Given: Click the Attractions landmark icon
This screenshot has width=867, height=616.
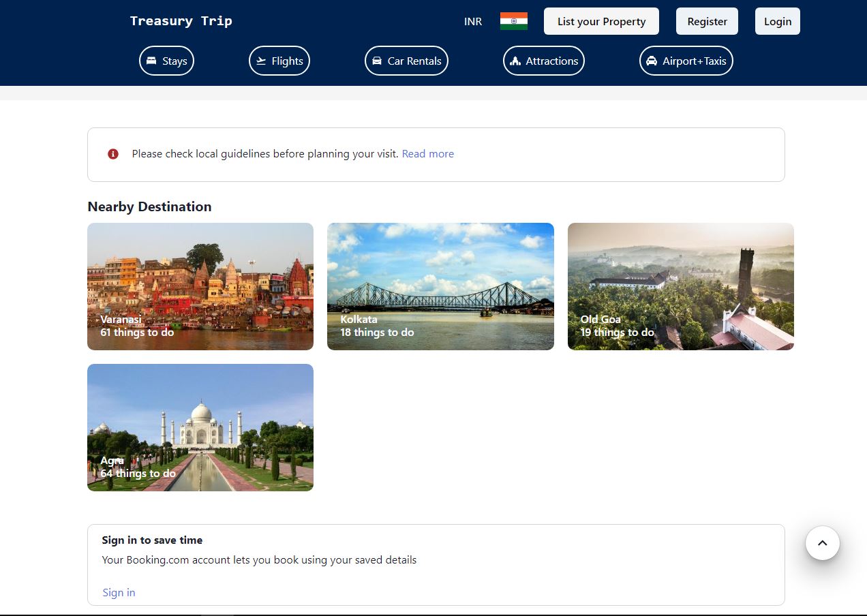Looking at the screenshot, I should 515,61.
